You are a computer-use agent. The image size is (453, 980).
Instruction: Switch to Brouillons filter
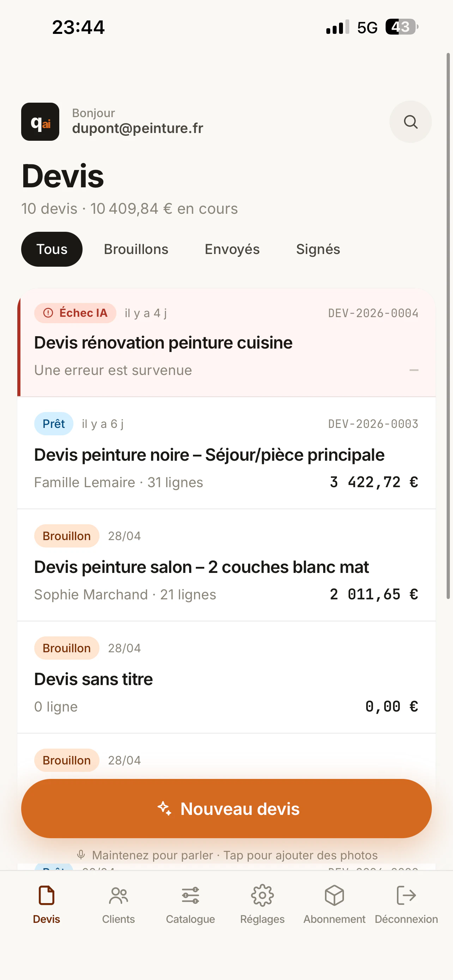(136, 249)
